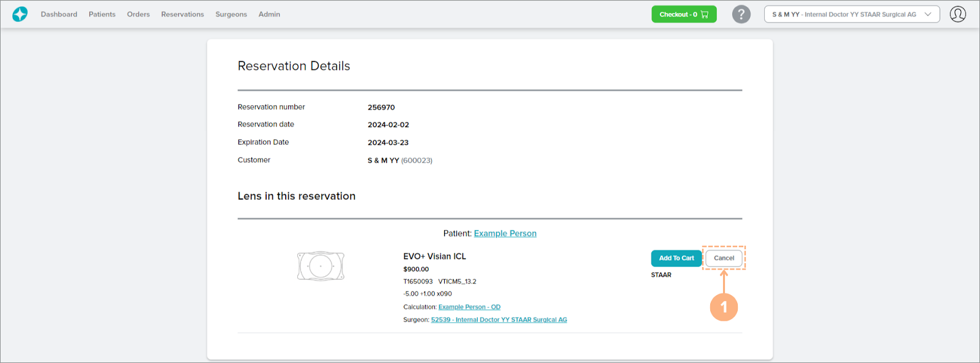Go to the Dashboard menu item
This screenshot has height=363, width=980.
click(59, 14)
